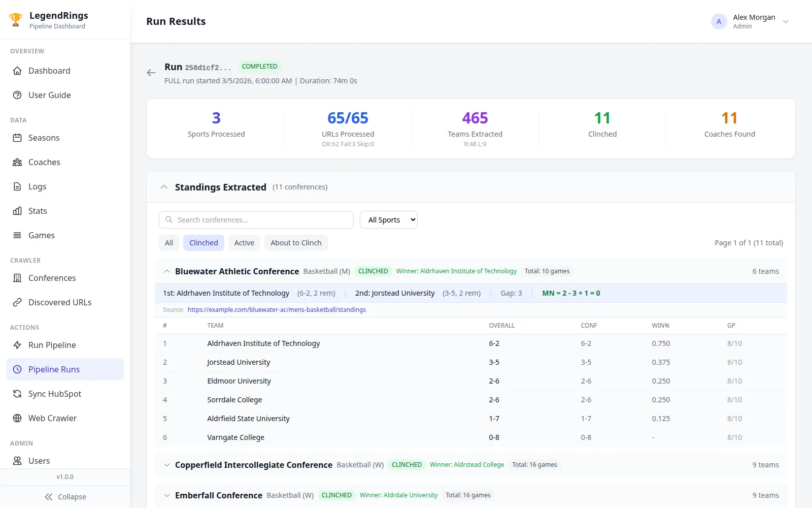Click the 65/65 URLs Processed stat

point(348,129)
